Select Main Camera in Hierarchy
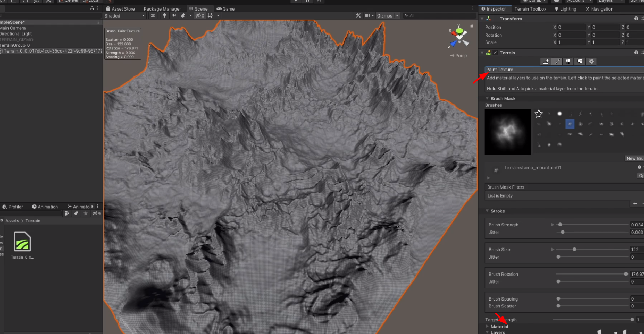Screen dimensions: 644x334 tap(13, 28)
